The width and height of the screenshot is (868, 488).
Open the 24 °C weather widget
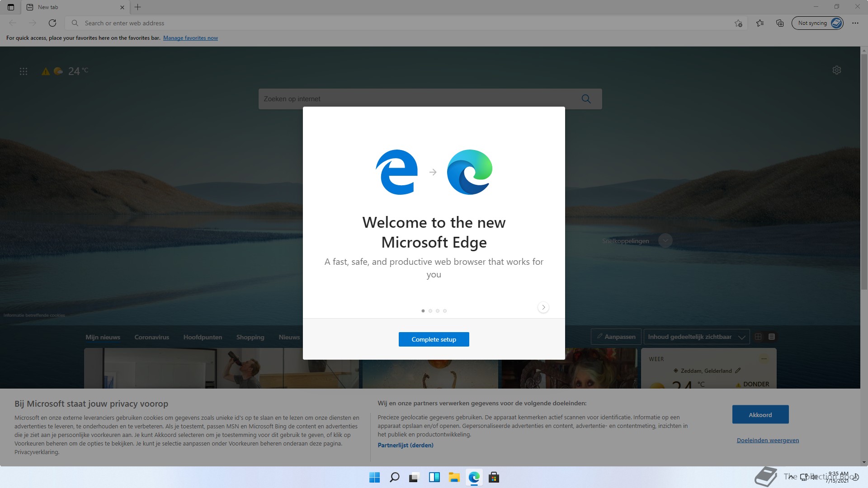point(65,71)
